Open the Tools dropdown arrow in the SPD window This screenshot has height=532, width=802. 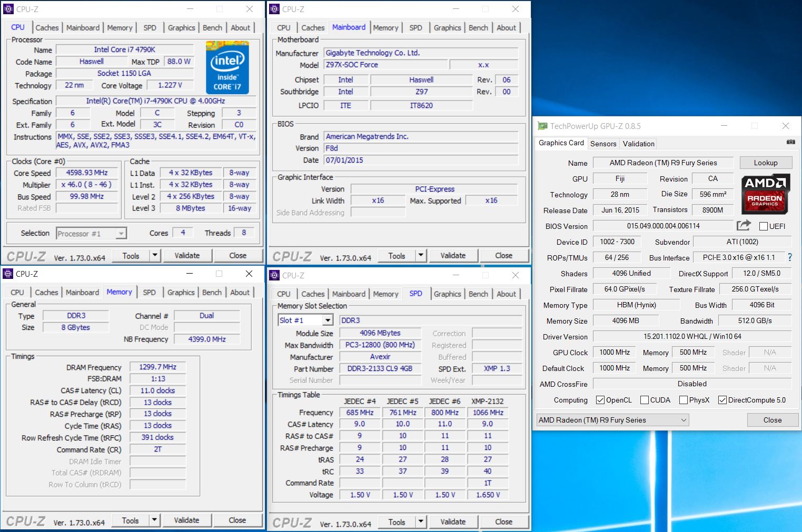click(421, 522)
